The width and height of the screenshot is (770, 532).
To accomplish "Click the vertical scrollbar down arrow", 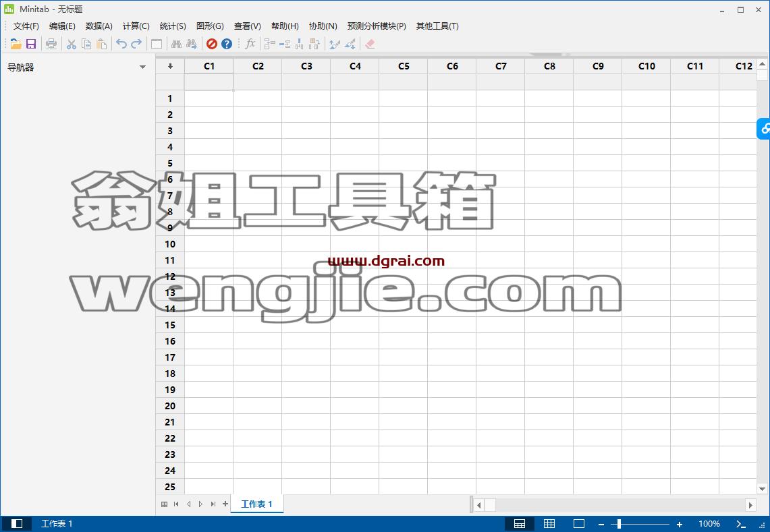I will [x=762, y=488].
